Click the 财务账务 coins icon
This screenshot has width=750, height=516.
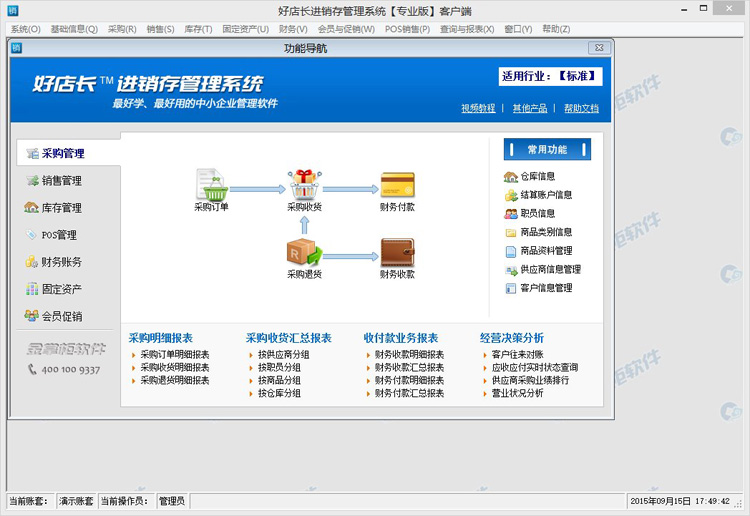pyautogui.click(x=32, y=262)
